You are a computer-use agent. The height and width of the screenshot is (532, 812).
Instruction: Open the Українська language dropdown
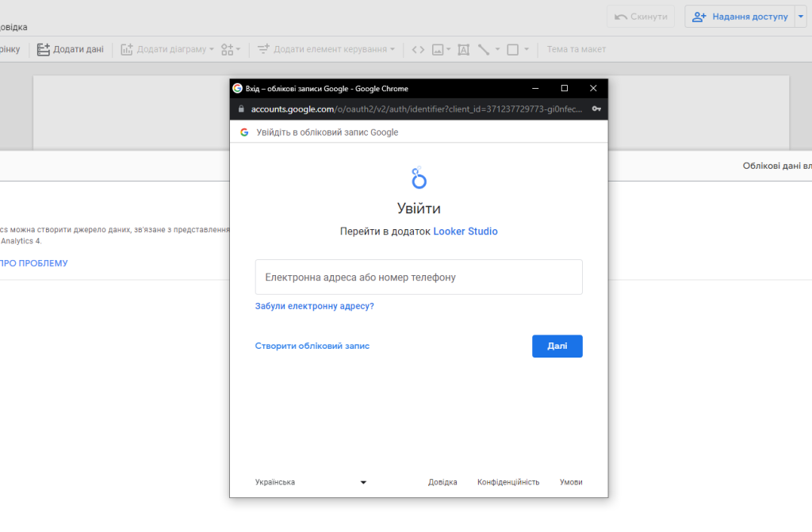(310, 482)
